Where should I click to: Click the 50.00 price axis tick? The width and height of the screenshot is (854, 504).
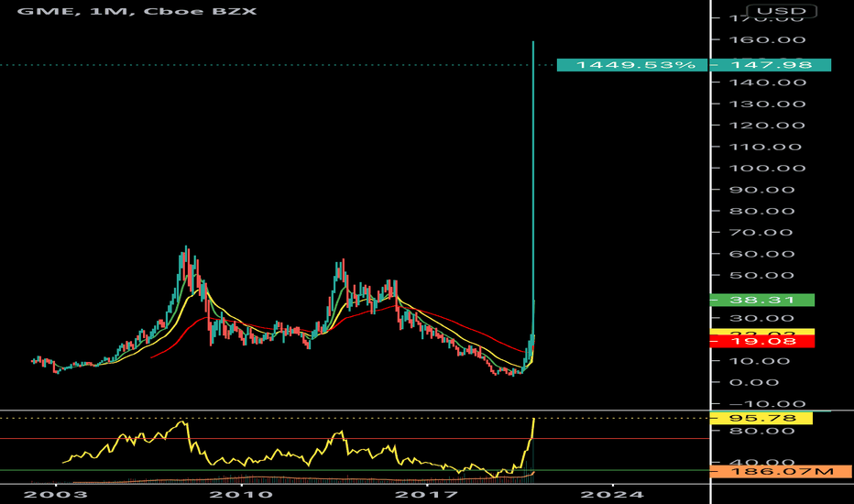point(761,275)
